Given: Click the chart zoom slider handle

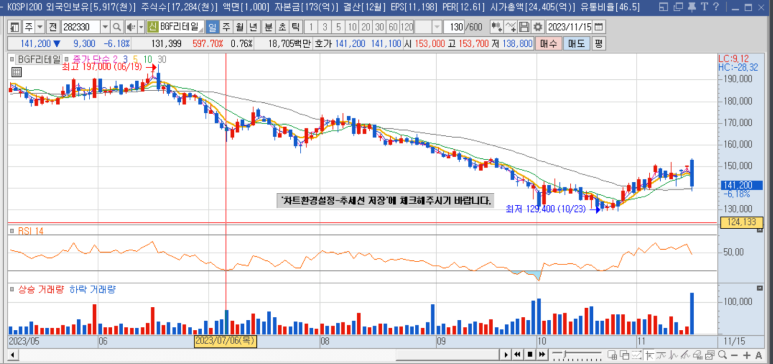Looking at the screenshot, I should pos(565,354).
